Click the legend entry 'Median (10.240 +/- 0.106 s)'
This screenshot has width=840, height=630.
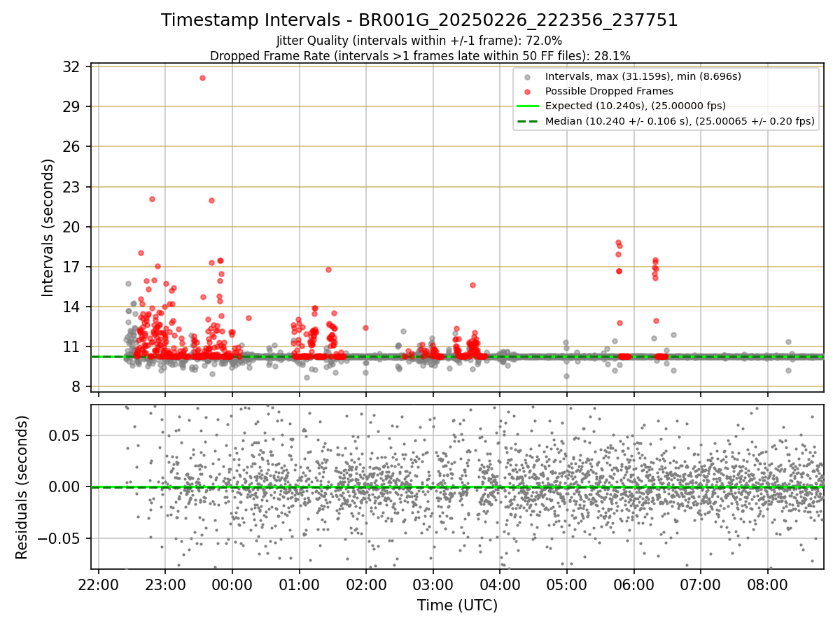[680, 121]
